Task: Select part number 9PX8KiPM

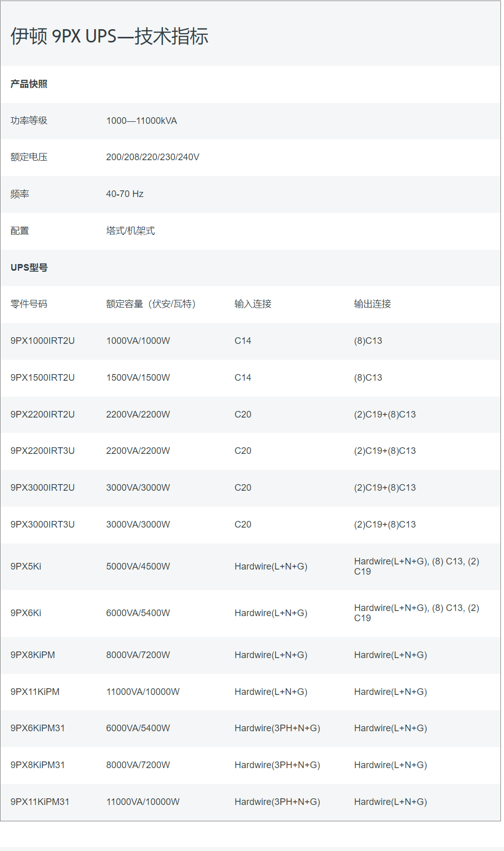Action: tap(33, 655)
